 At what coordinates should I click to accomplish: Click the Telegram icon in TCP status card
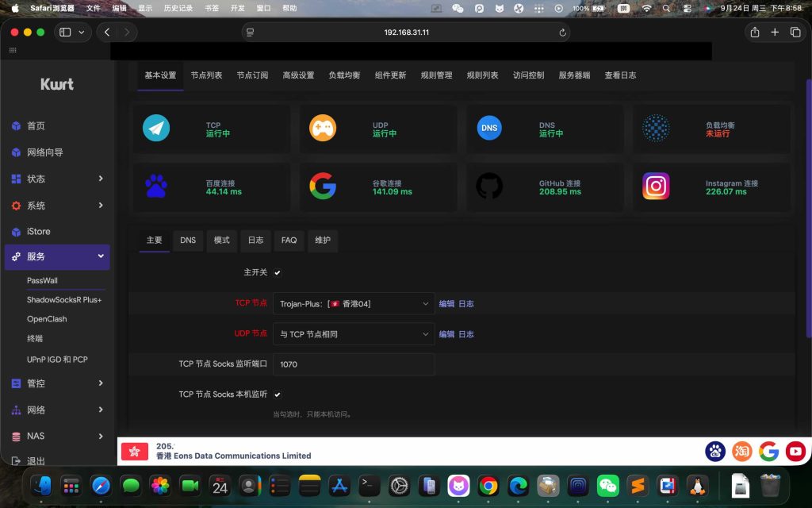(156, 128)
